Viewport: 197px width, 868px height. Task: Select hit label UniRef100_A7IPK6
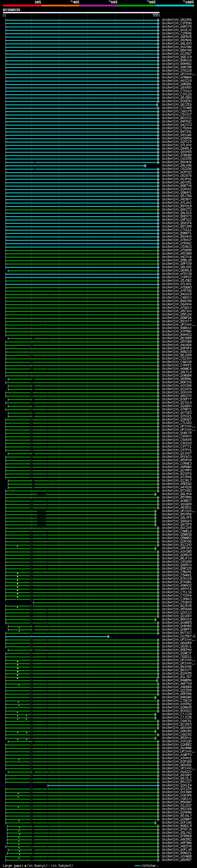(x=177, y=477)
